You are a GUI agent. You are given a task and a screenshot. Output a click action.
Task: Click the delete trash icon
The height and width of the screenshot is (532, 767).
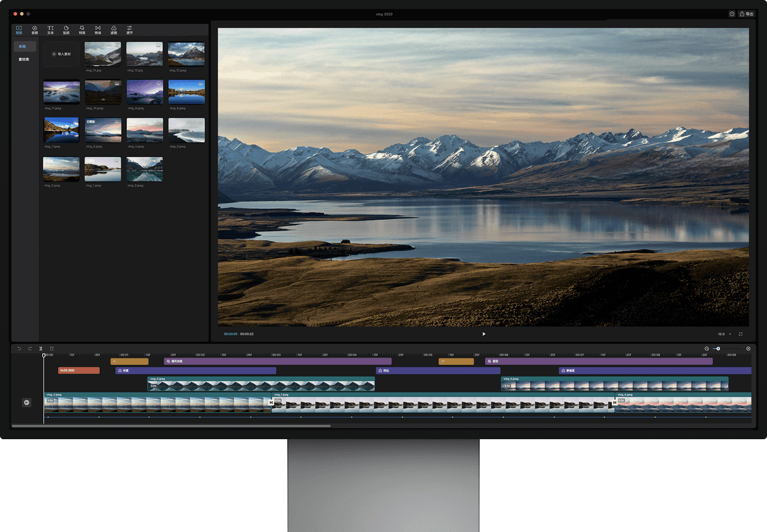pyautogui.click(x=51, y=349)
